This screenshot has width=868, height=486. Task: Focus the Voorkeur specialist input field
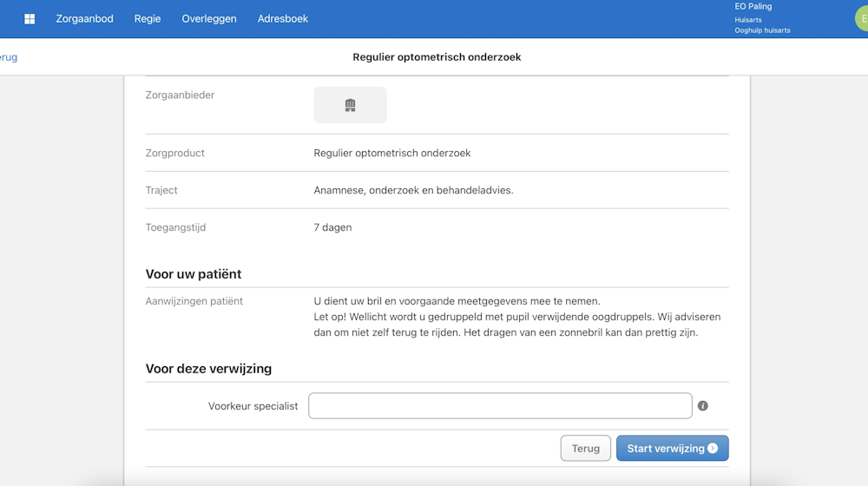[x=500, y=406]
